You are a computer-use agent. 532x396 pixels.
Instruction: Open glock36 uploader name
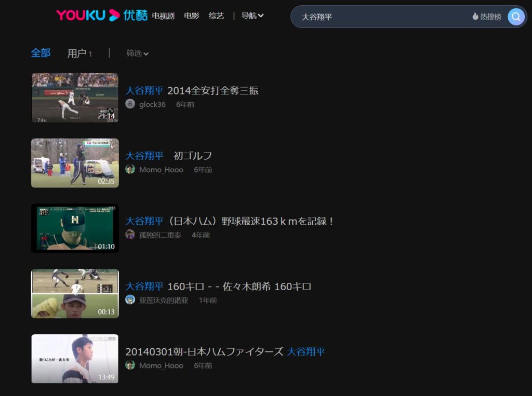click(152, 104)
